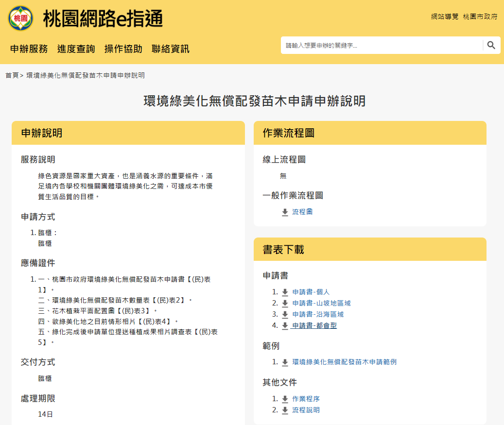504x425 pixels.
Task: Click the 申辦說明 panel header
Action: pos(128,133)
